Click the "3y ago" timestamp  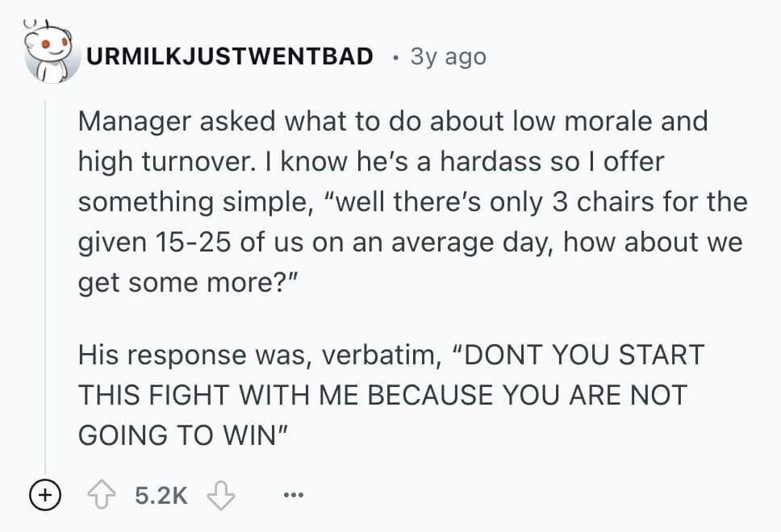coord(448,56)
